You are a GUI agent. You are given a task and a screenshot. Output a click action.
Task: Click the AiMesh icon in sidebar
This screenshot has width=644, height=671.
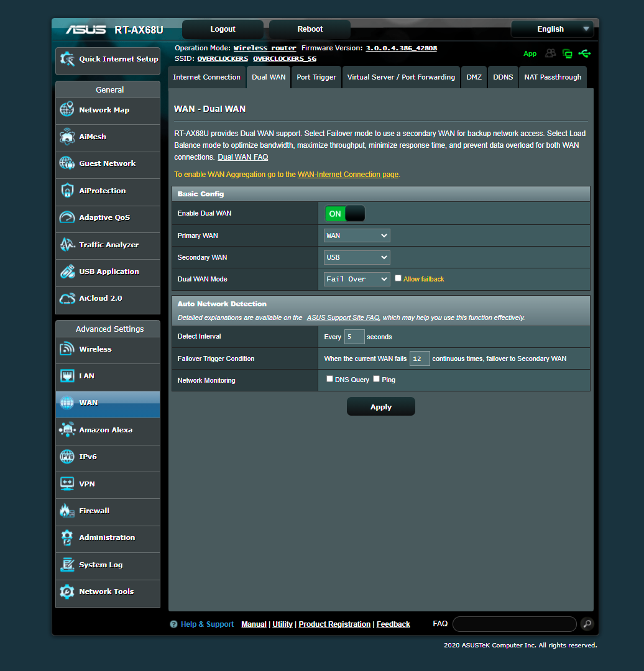(x=67, y=137)
